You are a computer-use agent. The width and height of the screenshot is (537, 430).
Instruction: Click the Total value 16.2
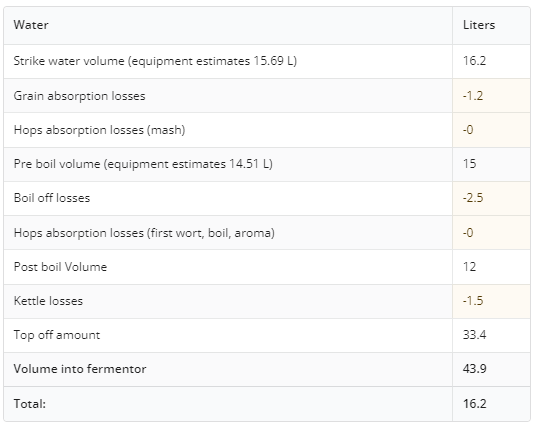[x=474, y=404]
